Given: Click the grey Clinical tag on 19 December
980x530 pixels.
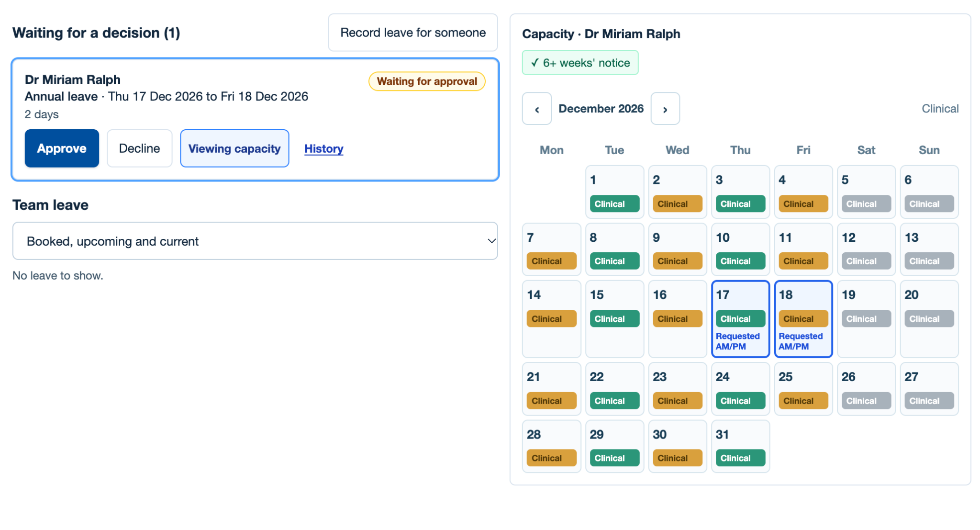Looking at the screenshot, I should (x=866, y=319).
